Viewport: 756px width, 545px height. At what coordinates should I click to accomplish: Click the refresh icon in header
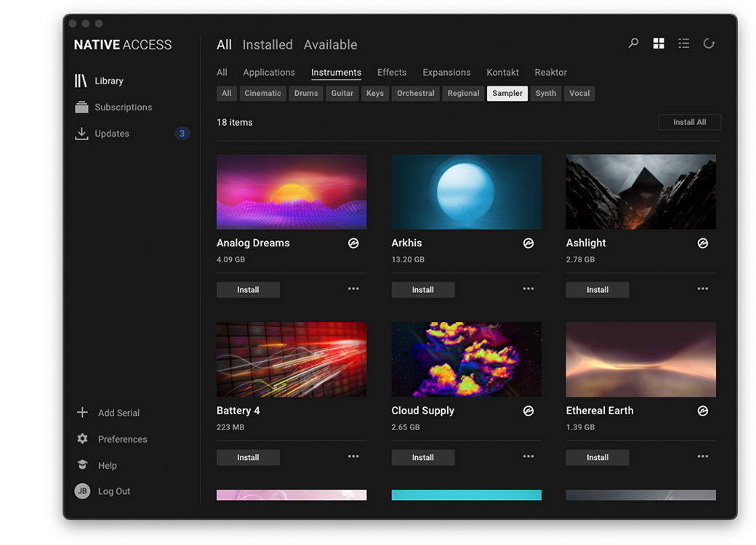pos(709,44)
